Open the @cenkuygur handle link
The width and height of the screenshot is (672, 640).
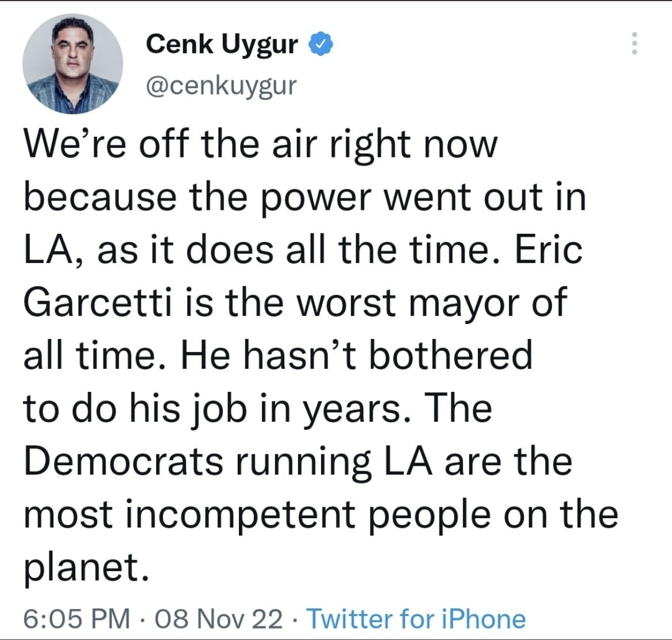pos(222,85)
